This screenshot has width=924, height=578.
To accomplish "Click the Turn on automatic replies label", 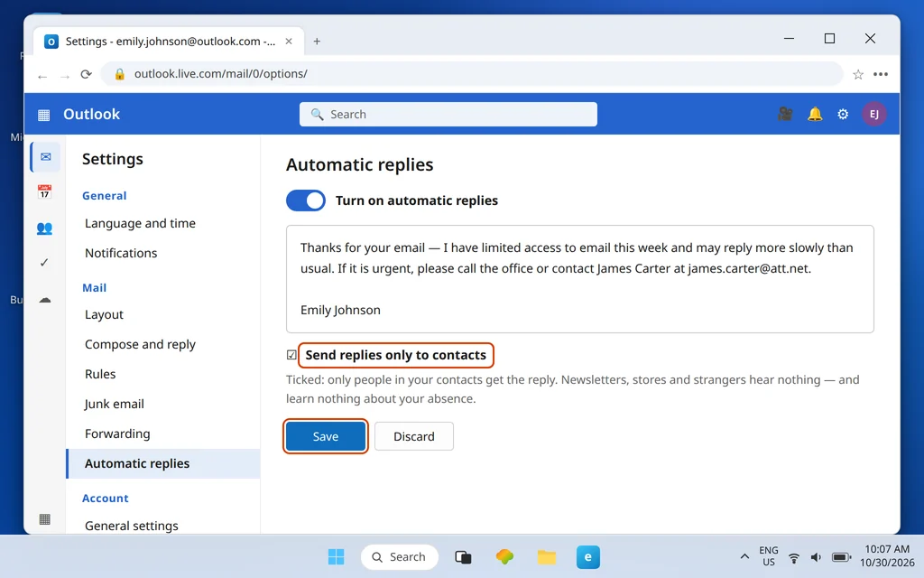I will point(417,200).
